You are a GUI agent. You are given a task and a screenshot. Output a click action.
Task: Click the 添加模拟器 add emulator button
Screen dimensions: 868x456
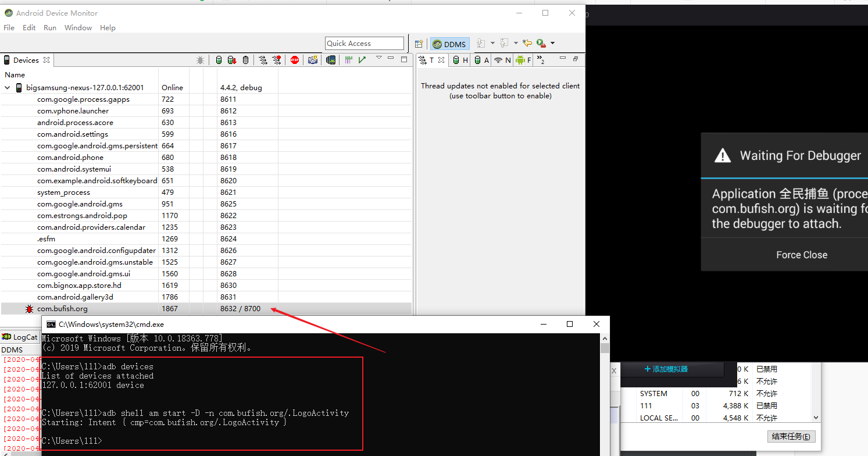tap(666, 369)
